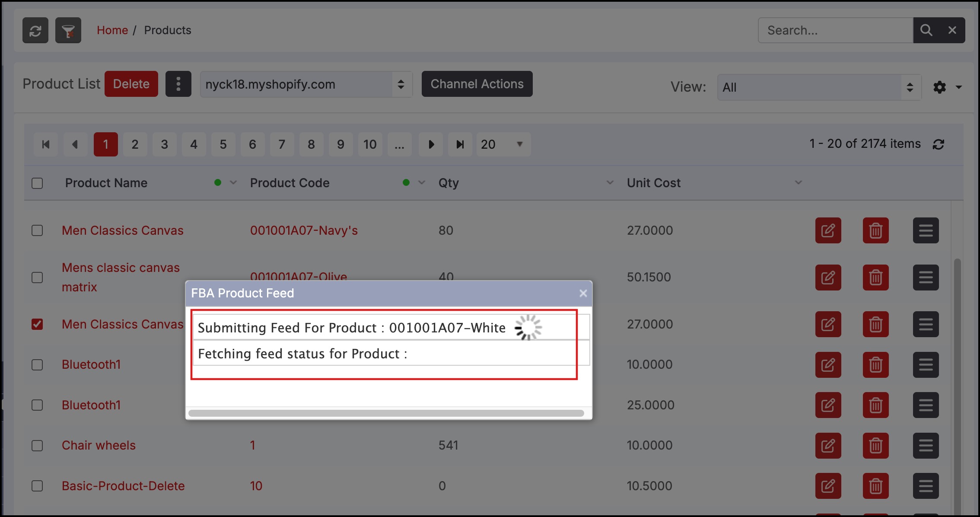The width and height of the screenshot is (980, 517).
Task: Open Qty column header menu
Action: [x=610, y=183]
